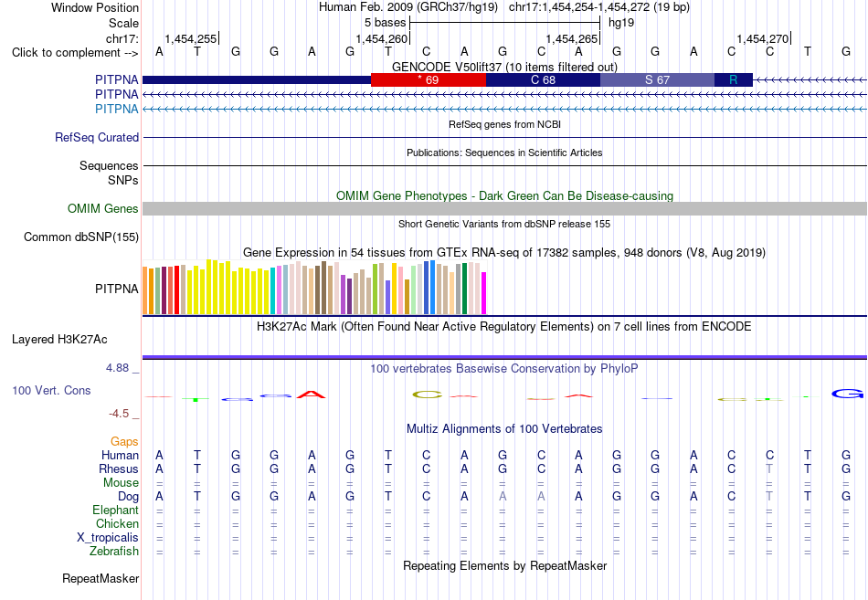Viewport: 868px width, 600px height.
Task: Click the Chicken alignment row label
Action: pyautogui.click(x=117, y=523)
